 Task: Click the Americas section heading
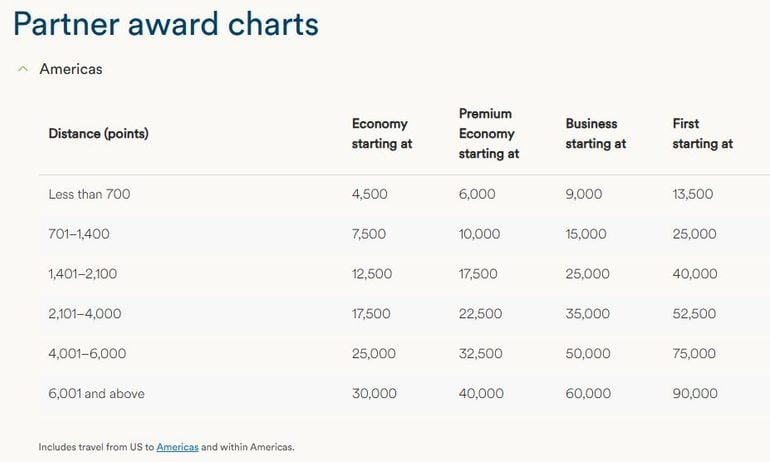click(x=71, y=69)
